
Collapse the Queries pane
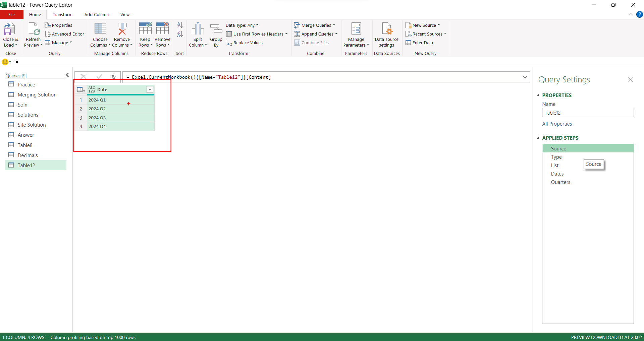[x=67, y=75]
